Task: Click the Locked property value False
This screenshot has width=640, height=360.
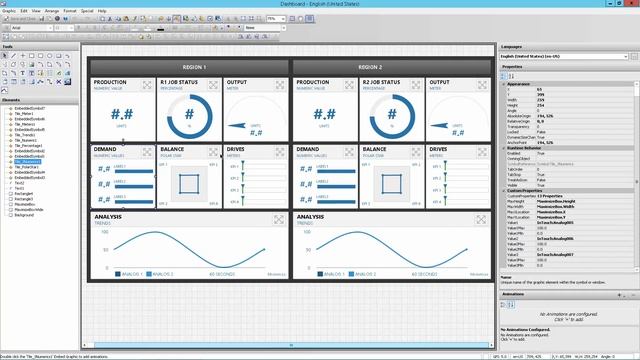Action: (x=541, y=132)
